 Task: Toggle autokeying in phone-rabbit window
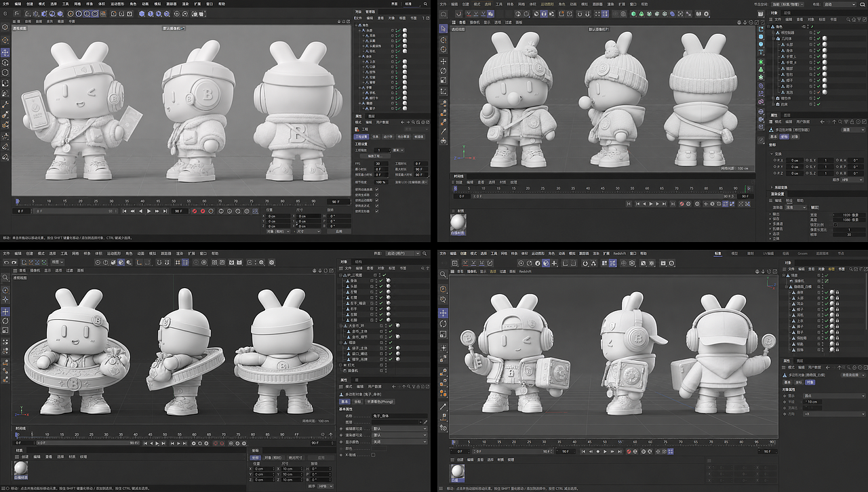202,211
